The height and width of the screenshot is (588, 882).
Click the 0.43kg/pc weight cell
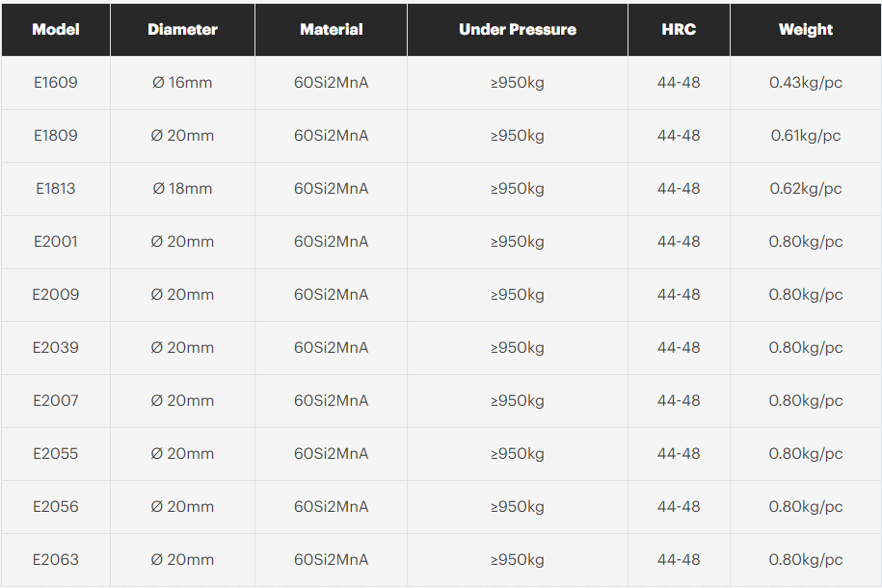806,83
